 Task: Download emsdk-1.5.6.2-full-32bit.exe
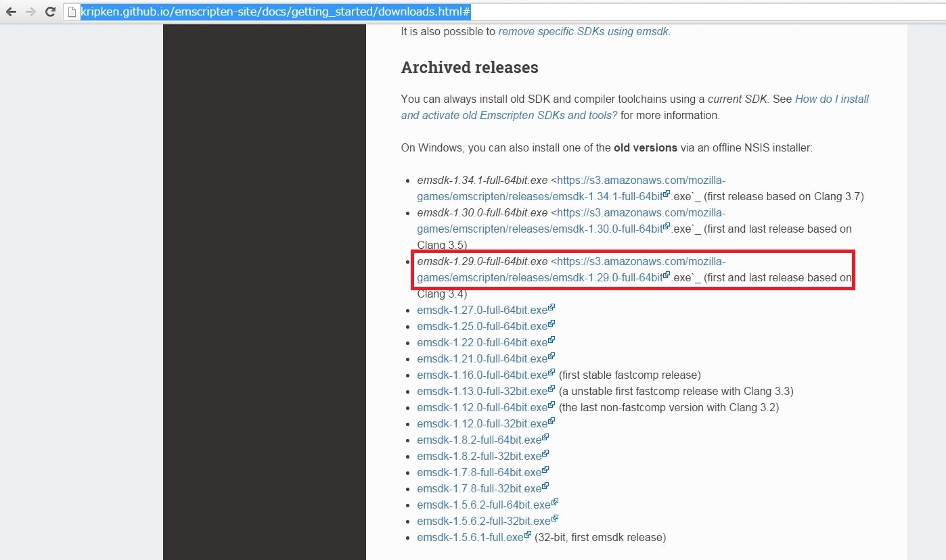484,521
